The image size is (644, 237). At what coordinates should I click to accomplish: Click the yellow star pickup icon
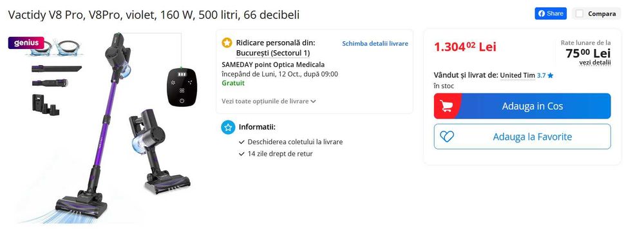(x=226, y=43)
